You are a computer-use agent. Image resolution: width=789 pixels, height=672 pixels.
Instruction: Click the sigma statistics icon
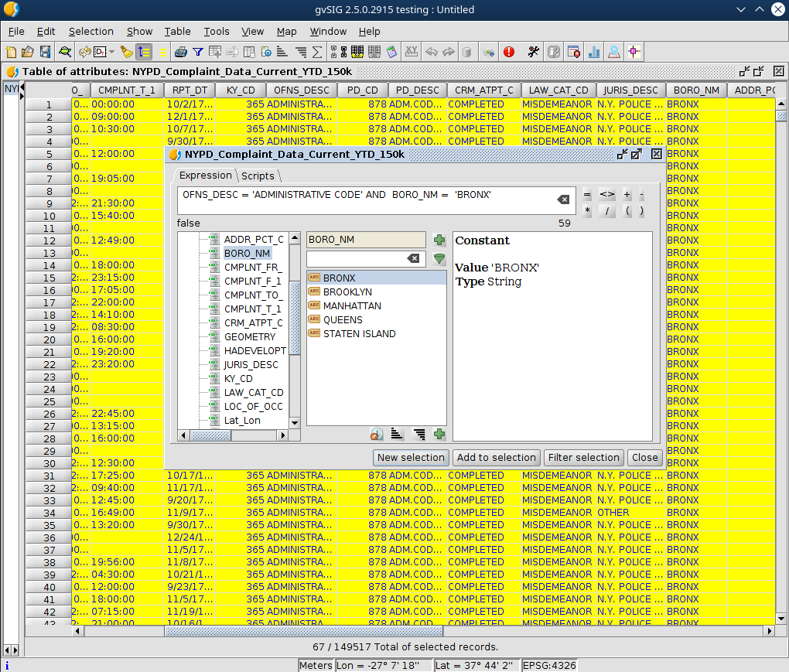[x=317, y=52]
